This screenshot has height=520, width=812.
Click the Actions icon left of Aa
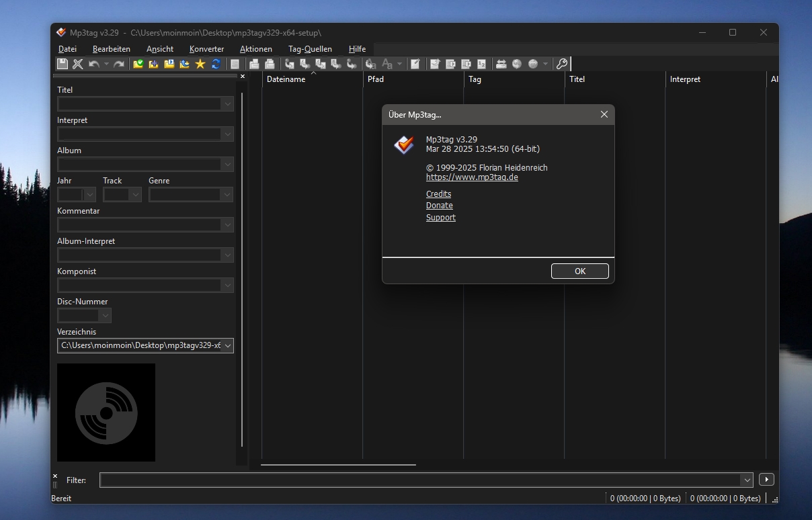[370, 64]
